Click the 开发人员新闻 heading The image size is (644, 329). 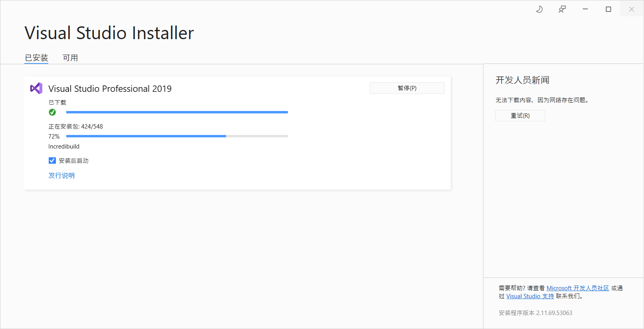[522, 80]
